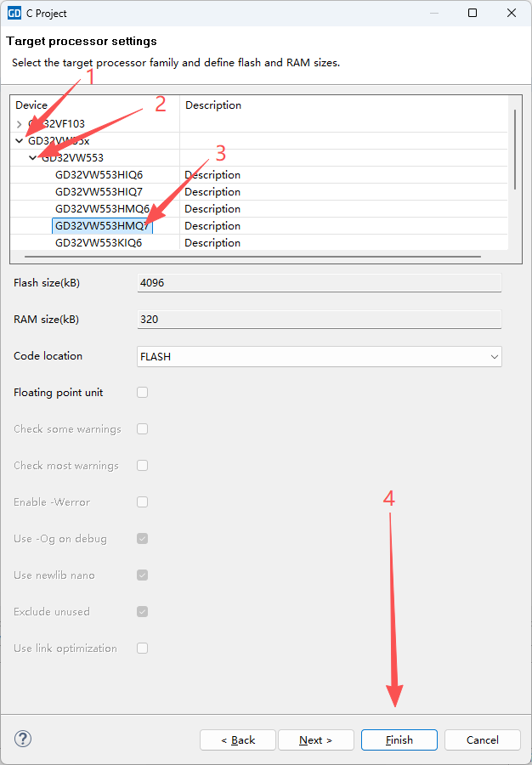Click the Flash size input field
The image size is (532, 765).
coord(319,282)
